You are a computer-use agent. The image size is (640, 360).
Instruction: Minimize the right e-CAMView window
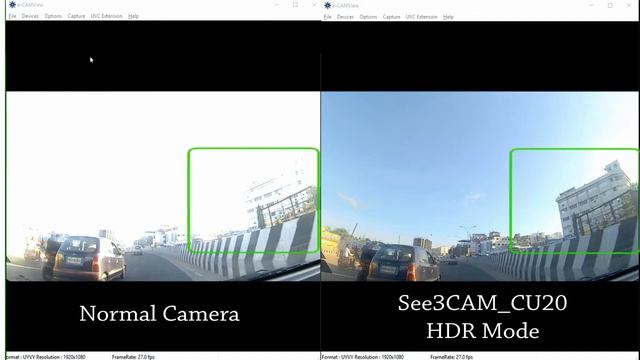[592, 5]
